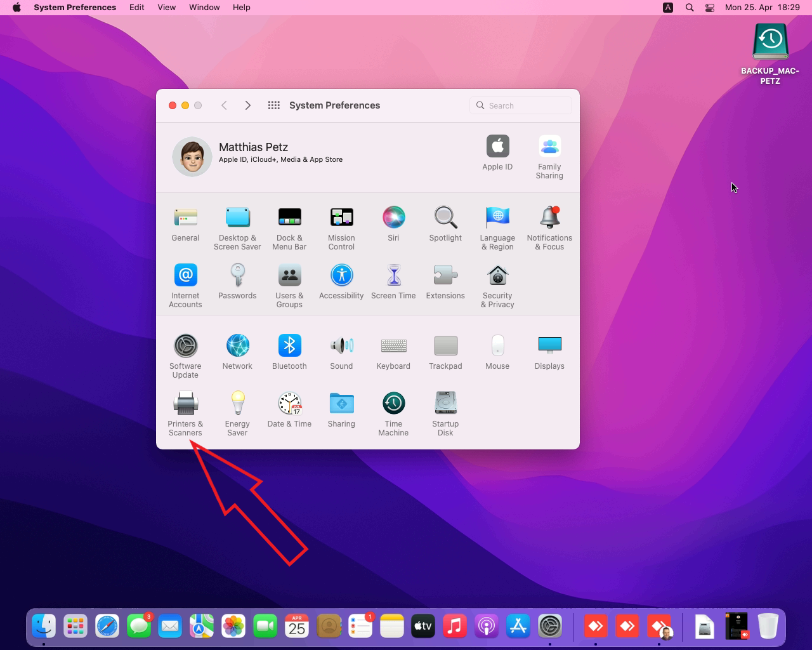Open Maps from the Dock
Image resolution: width=812 pixels, height=650 pixels.
tap(202, 627)
